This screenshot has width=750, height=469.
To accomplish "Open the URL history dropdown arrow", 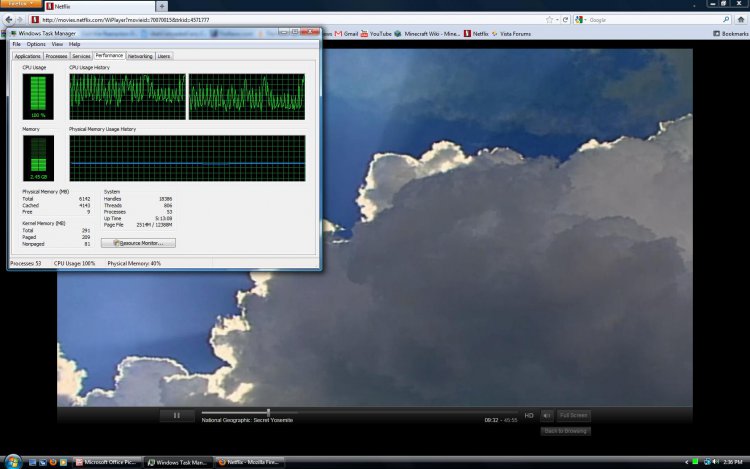I will coord(557,20).
